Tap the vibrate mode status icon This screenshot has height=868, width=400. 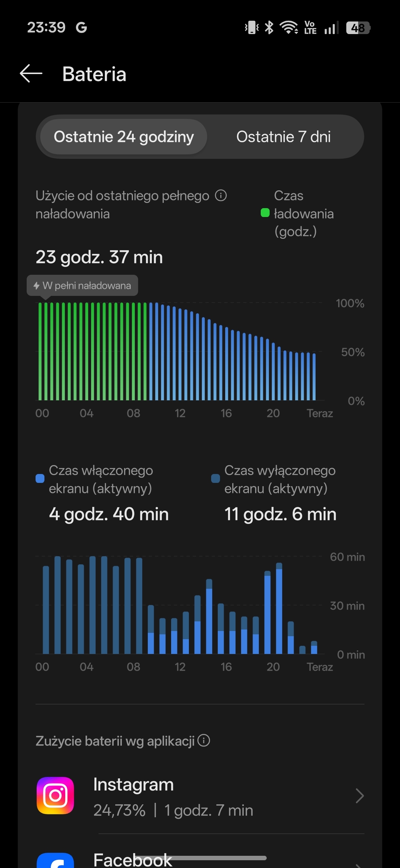252,27
